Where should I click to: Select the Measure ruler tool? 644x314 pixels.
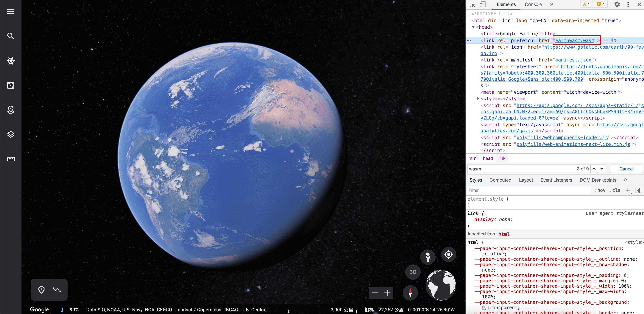pos(11,159)
